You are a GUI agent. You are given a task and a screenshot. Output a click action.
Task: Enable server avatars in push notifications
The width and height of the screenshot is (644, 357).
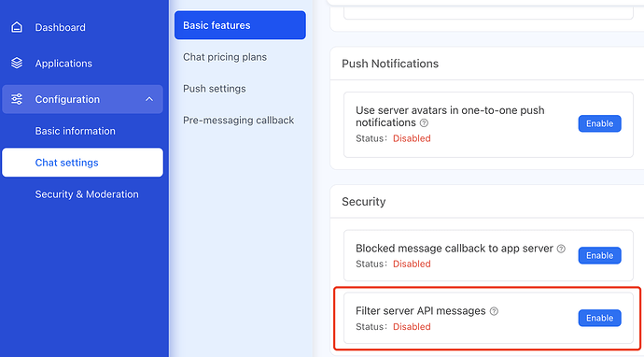(x=599, y=123)
